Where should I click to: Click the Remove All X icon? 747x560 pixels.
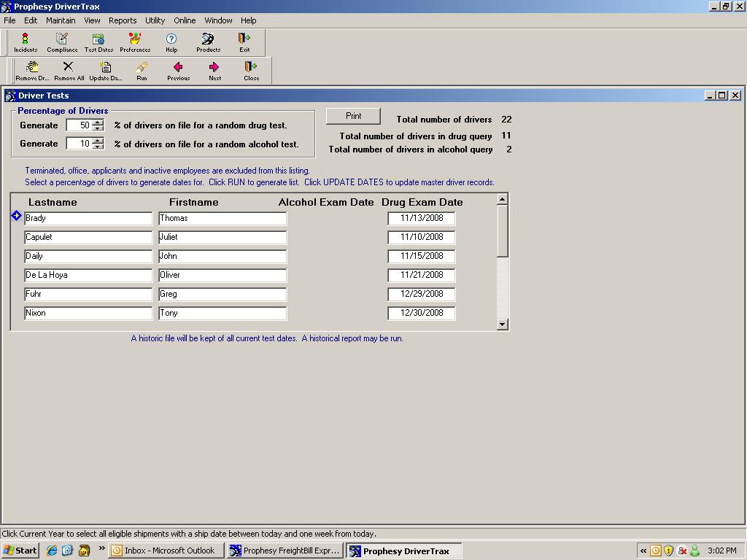coord(69,71)
